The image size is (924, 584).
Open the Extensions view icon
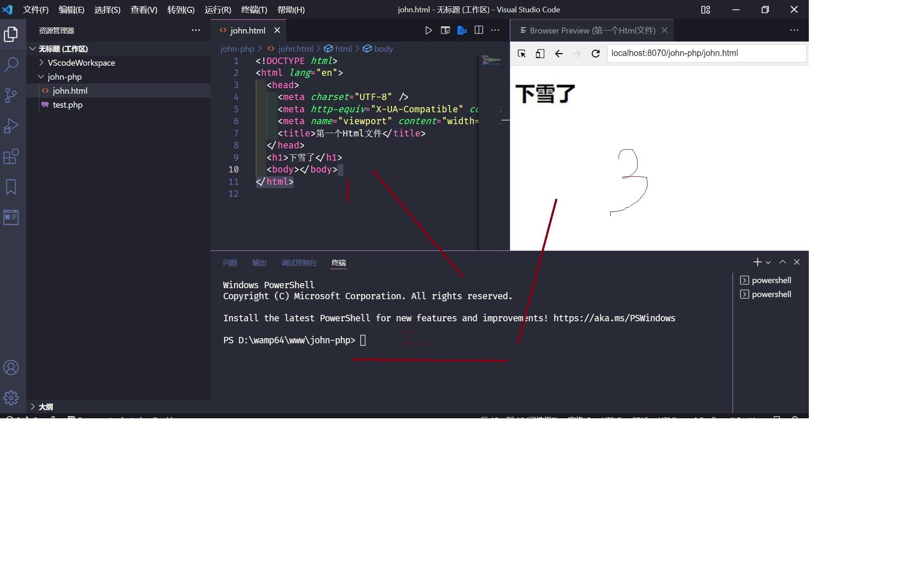coord(11,156)
